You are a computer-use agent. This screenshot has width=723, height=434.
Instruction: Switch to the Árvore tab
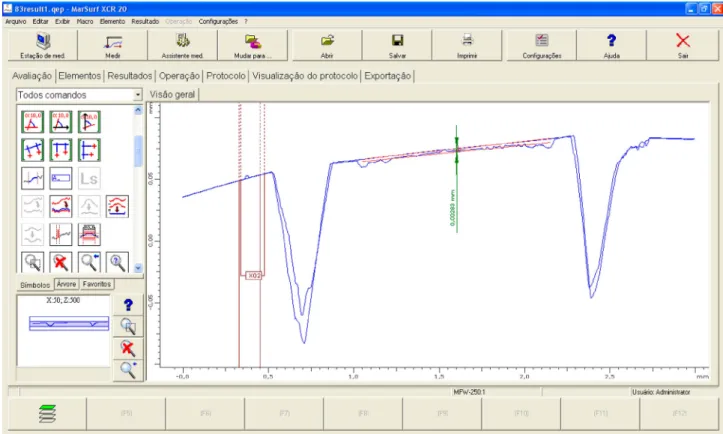click(66, 284)
